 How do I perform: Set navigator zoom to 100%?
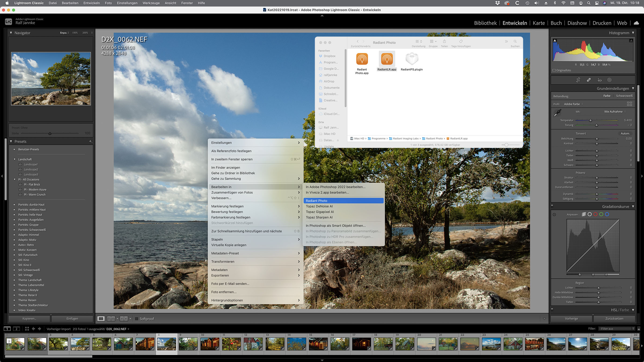[x=75, y=33]
